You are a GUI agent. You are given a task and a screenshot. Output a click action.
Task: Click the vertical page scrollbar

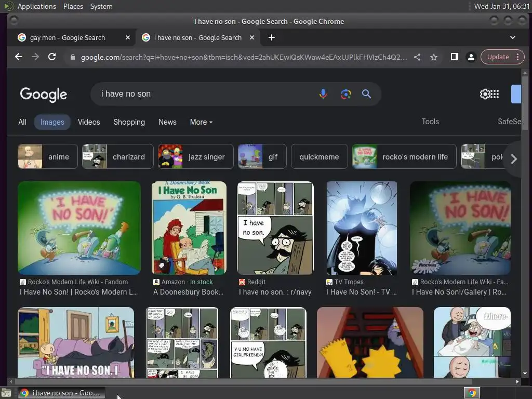point(525,103)
